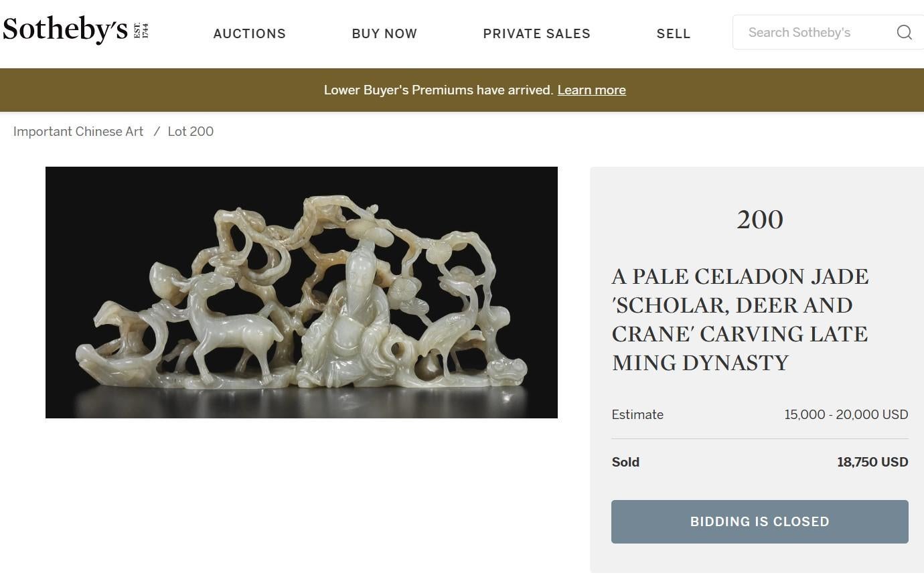Click the Lower Buyer's Premiums banner text
The image size is (924, 577).
click(439, 90)
